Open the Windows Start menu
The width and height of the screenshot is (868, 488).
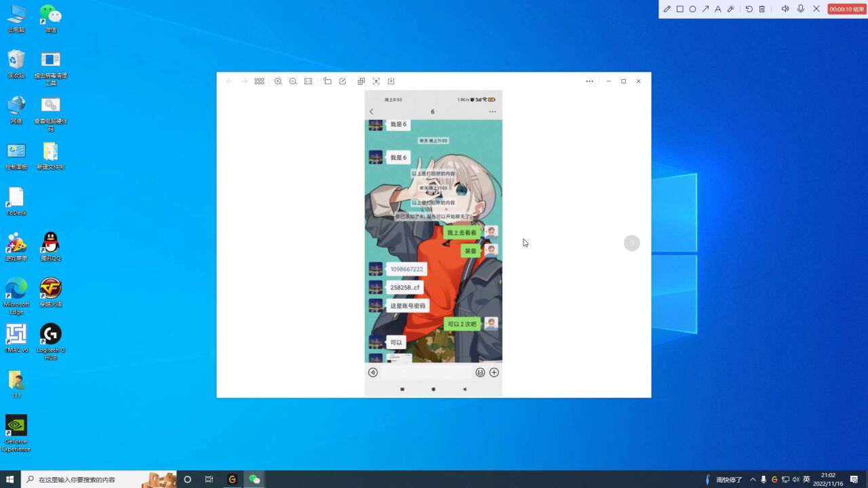coord(10,479)
